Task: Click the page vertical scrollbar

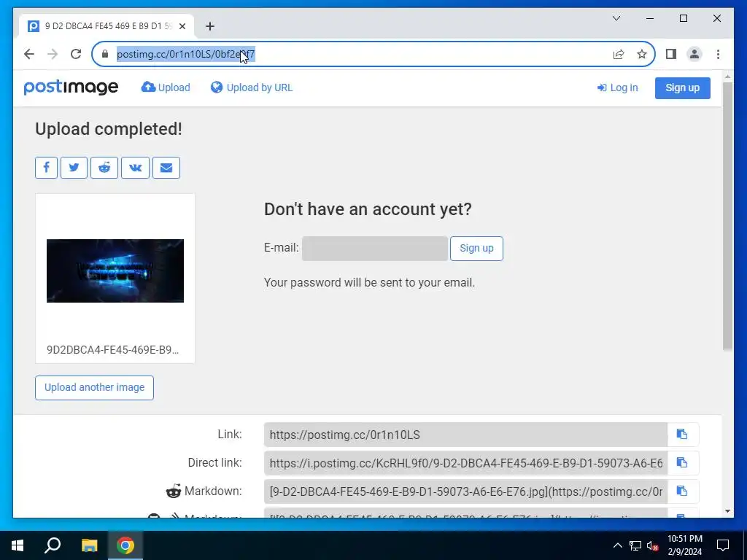Action: (727, 217)
